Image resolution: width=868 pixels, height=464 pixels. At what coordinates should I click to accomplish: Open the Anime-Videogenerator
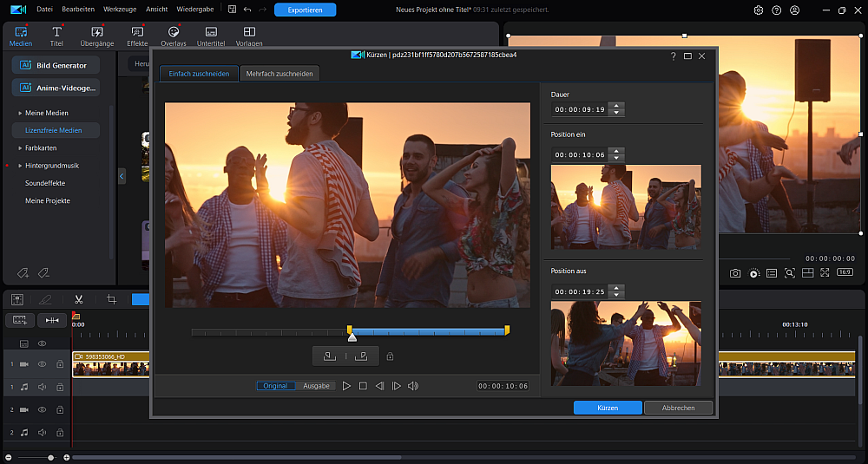56,88
